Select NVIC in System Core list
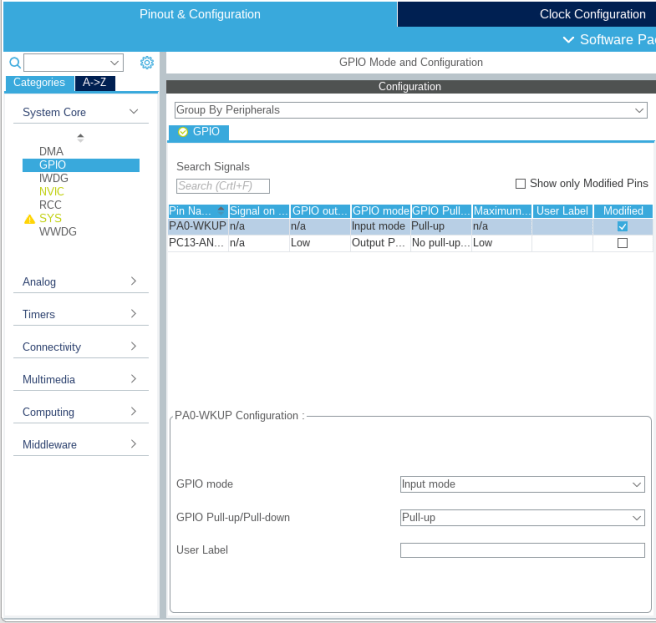 52,191
